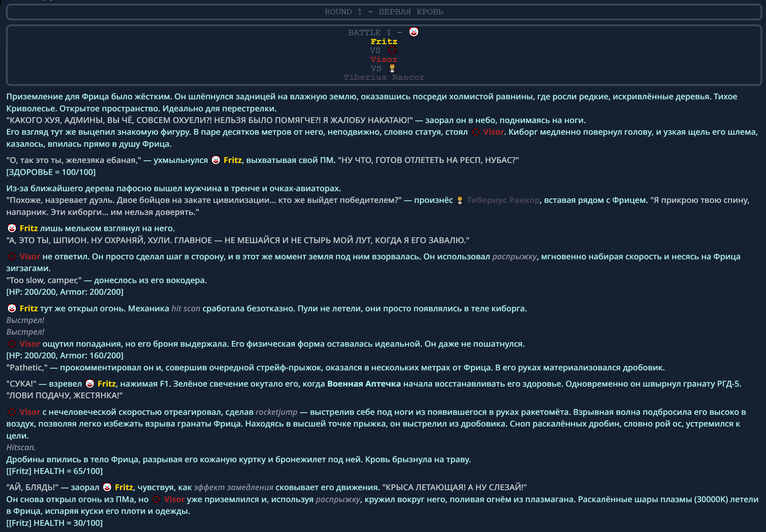Viewport: 766px width, 532px height.
Task: Click clown emoji after 'СУКА!" — взревел'
Action: tap(90, 384)
